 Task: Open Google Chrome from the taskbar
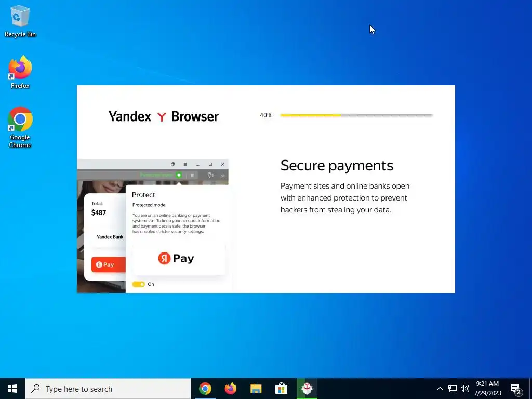205,389
